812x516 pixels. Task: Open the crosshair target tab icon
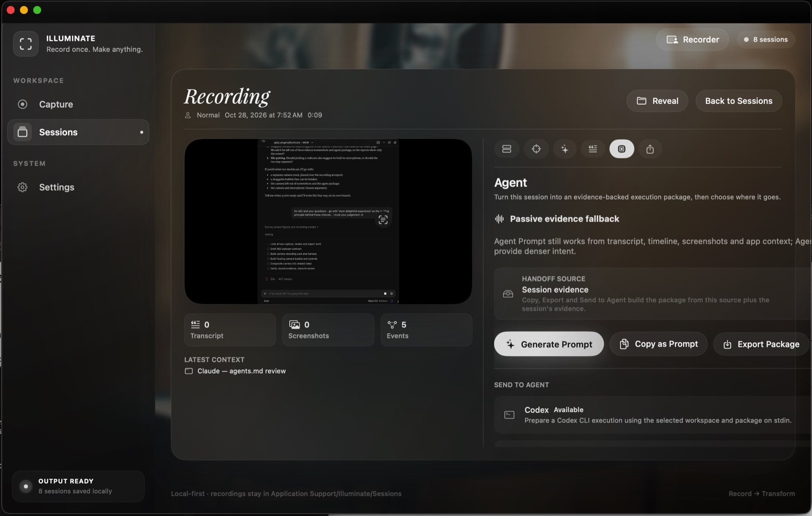(536, 149)
